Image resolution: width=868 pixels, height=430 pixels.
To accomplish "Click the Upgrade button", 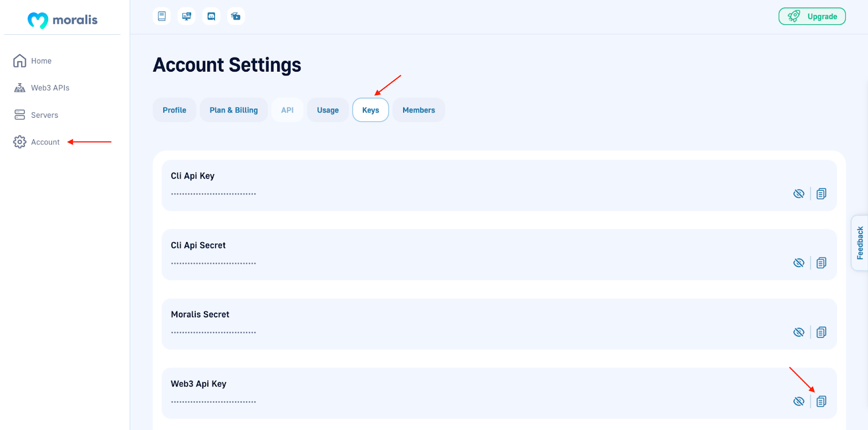I will click(x=812, y=16).
